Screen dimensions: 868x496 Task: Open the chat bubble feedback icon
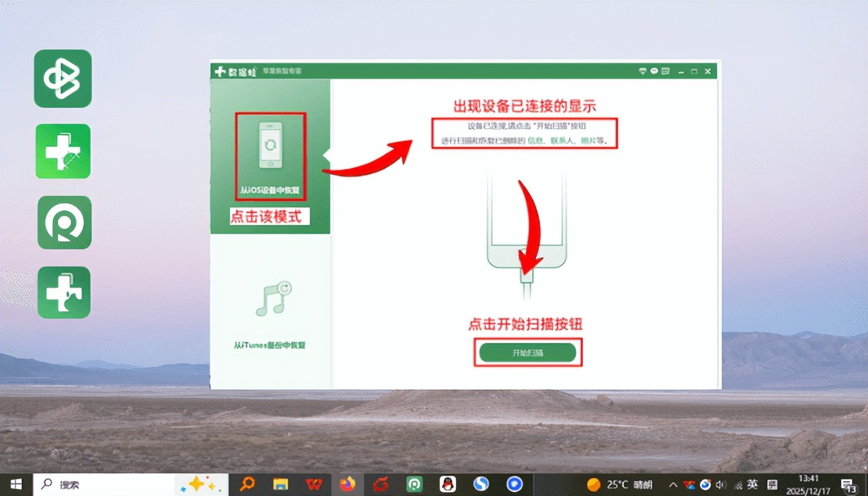click(654, 71)
